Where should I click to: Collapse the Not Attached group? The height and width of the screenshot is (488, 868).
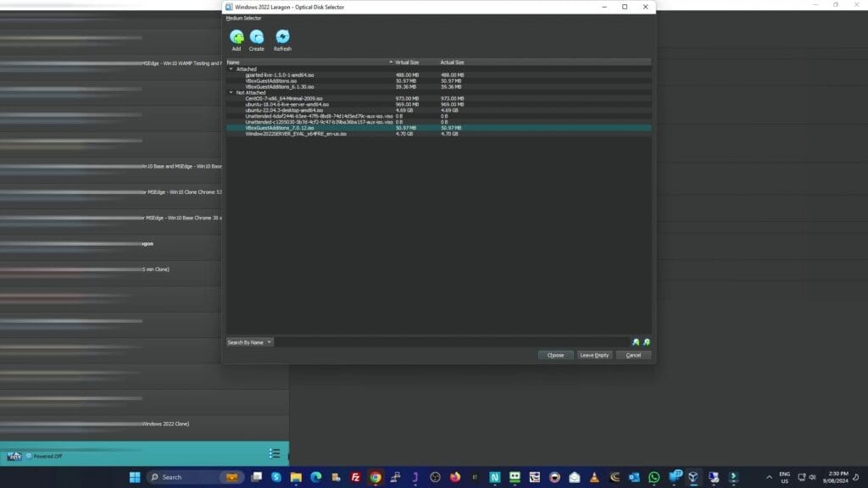[x=231, y=93]
